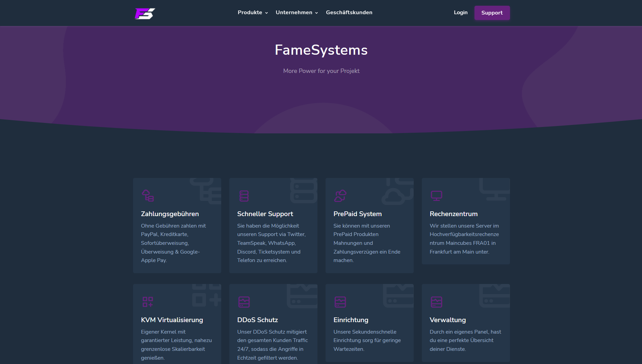The height and width of the screenshot is (364, 642).
Task: Go to Geschäftskunden page
Action: [x=349, y=12]
